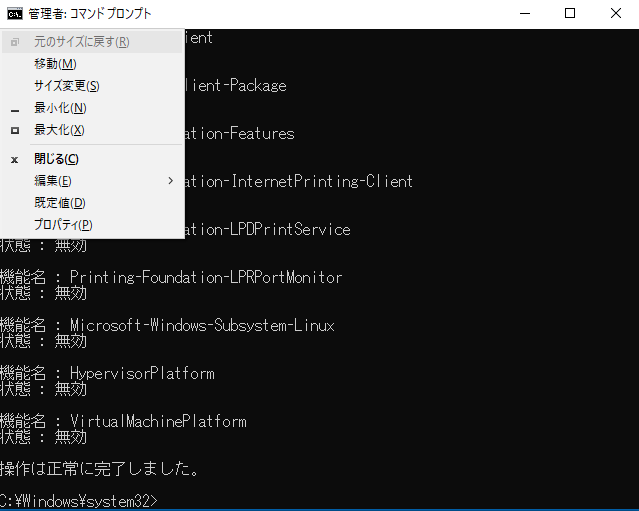
Task: Click the HypervisorPlatform feature name
Action: [142, 373]
